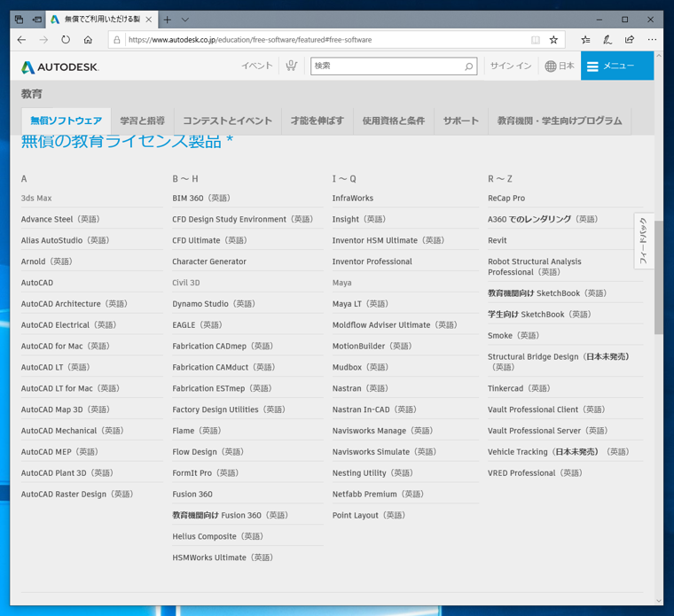Open the AutoCAD product link

coord(37,283)
